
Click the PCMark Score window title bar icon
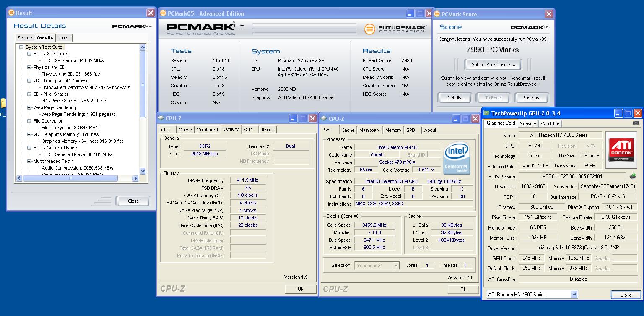click(437, 14)
